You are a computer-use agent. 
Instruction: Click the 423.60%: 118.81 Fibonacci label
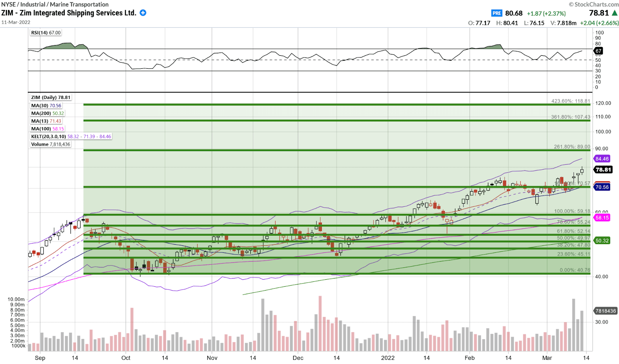coord(571,101)
